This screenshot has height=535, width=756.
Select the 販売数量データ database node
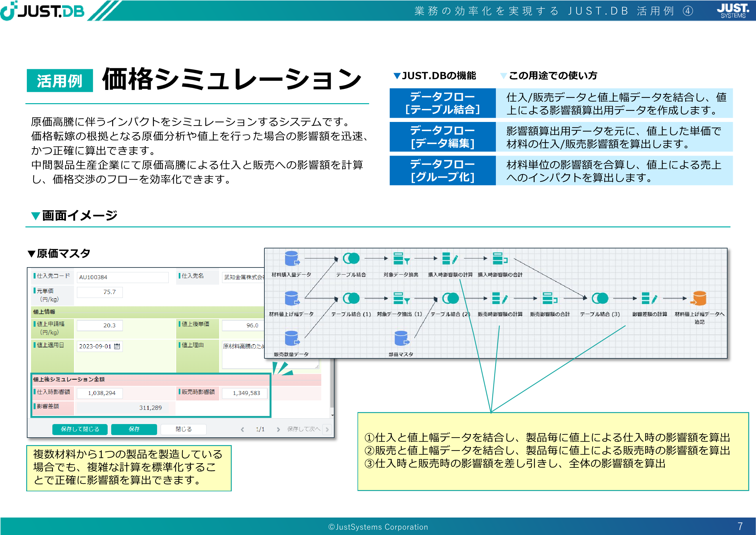tap(292, 338)
